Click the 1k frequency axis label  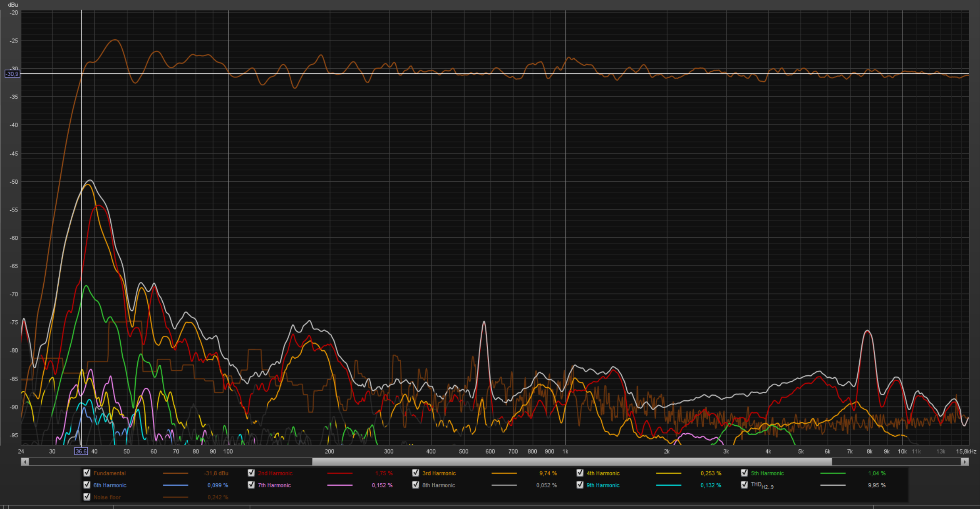coord(565,452)
